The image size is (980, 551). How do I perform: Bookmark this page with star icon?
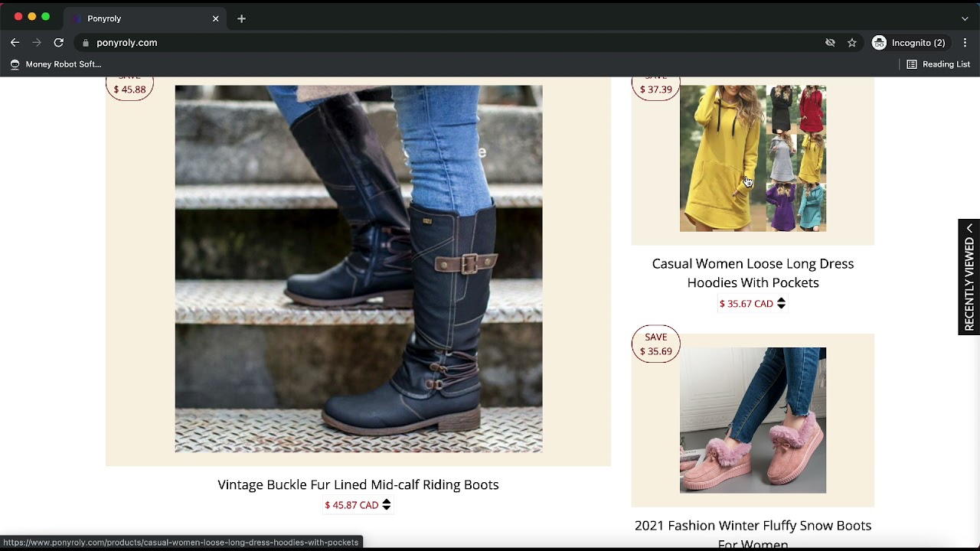point(851,43)
